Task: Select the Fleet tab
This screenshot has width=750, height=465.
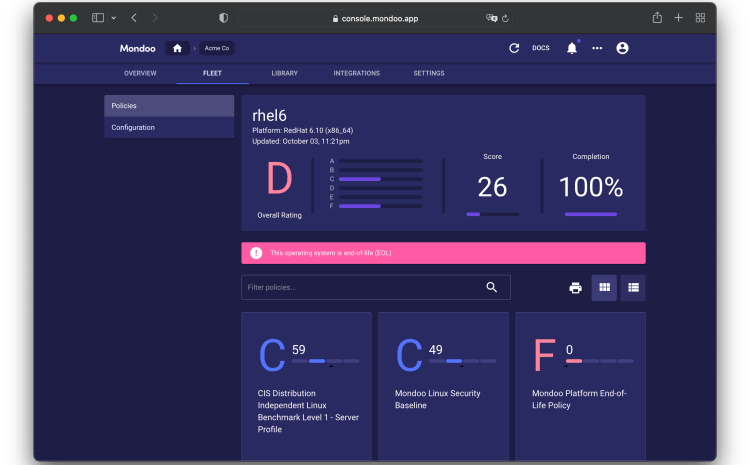Action: tap(212, 73)
